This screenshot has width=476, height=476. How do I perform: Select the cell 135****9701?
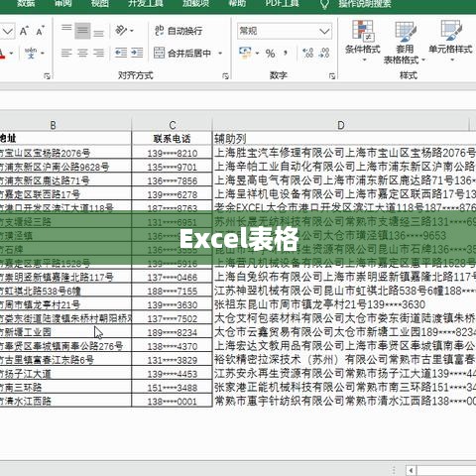(172, 167)
